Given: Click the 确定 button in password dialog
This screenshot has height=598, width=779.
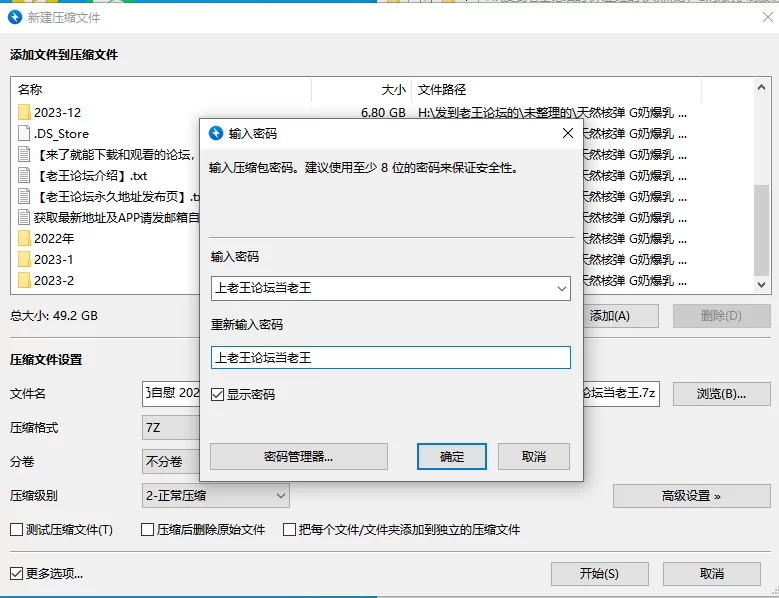Looking at the screenshot, I should tap(452, 456).
